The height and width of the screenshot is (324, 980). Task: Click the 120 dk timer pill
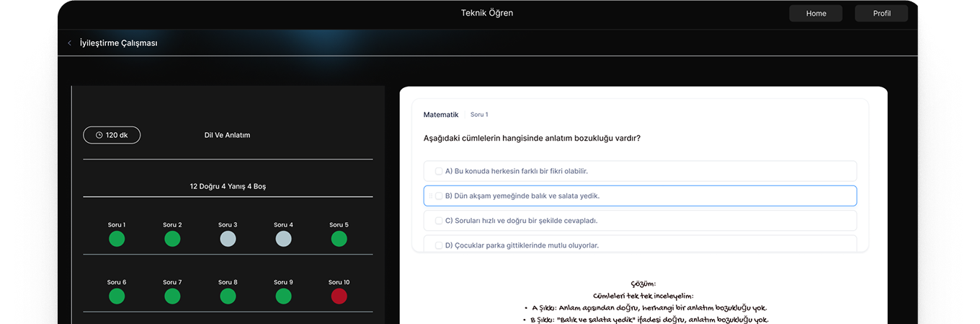112,135
